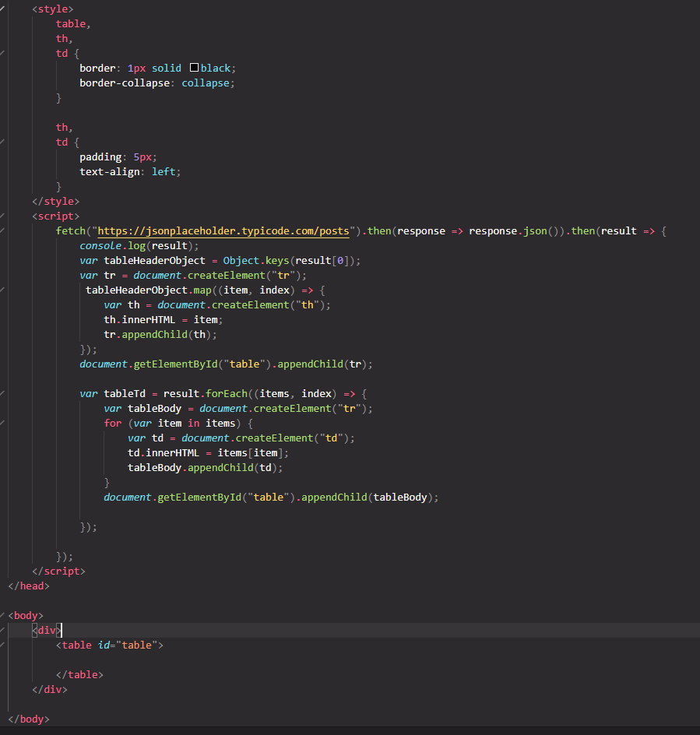Click the padding property name

[x=100, y=157]
